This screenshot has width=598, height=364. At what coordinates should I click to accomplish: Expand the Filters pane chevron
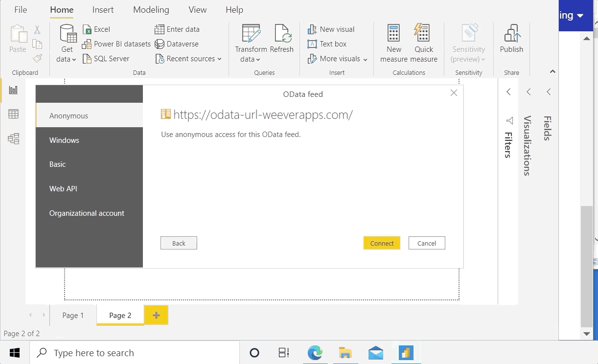tap(508, 91)
